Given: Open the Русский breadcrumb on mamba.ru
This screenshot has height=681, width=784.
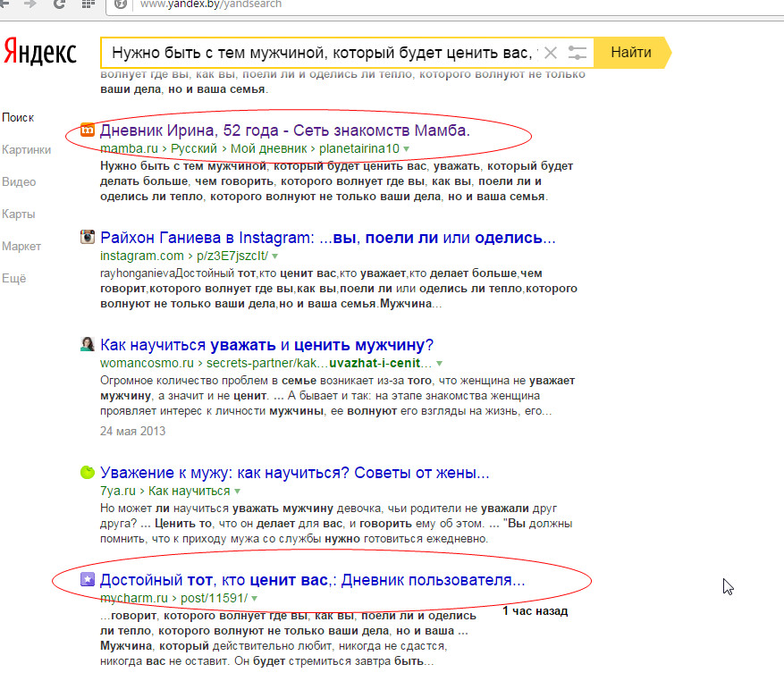Looking at the screenshot, I should (x=194, y=148).
